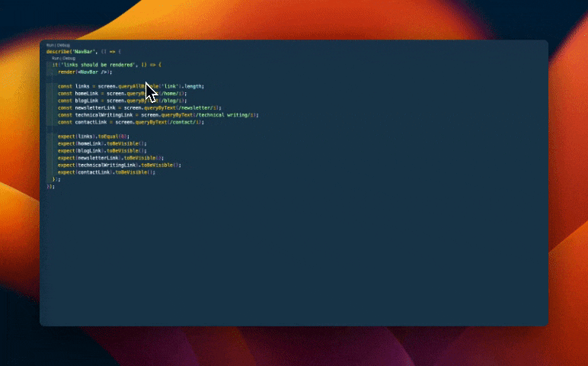Click the /technical writing/i regex argument
The height and width of the screenshot is (366, 588).
pyautogui.click(x=225, y=115)
